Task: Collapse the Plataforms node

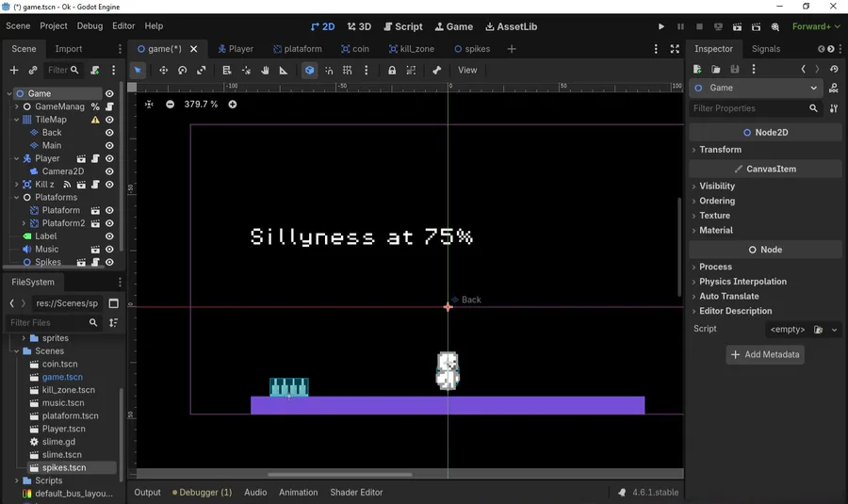Action: (x=17, y=198)
